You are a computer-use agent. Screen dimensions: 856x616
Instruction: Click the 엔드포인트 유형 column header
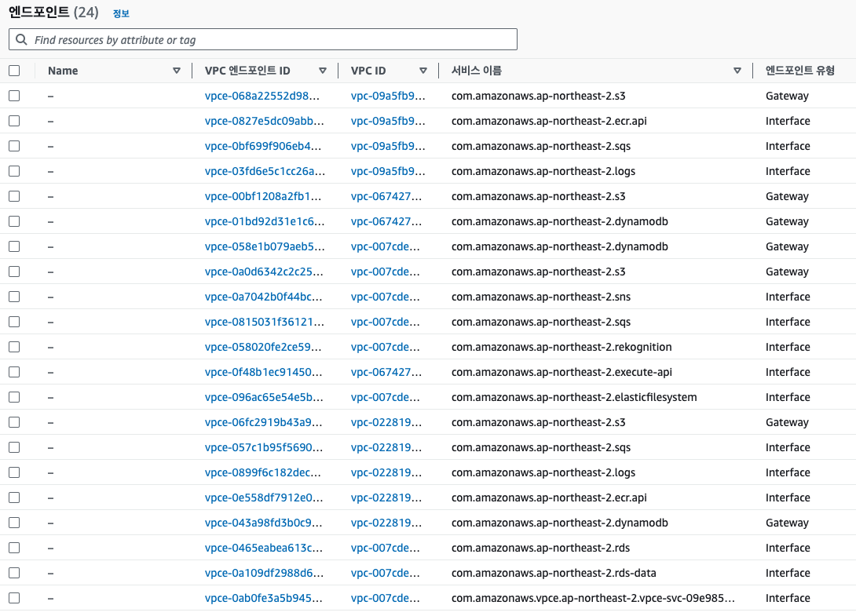[x=799, y=71]
